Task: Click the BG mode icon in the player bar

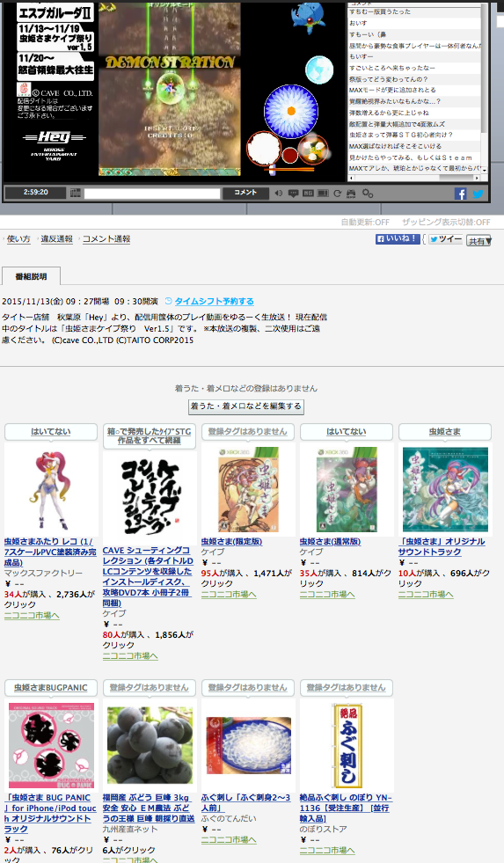Action: point(308,194)
